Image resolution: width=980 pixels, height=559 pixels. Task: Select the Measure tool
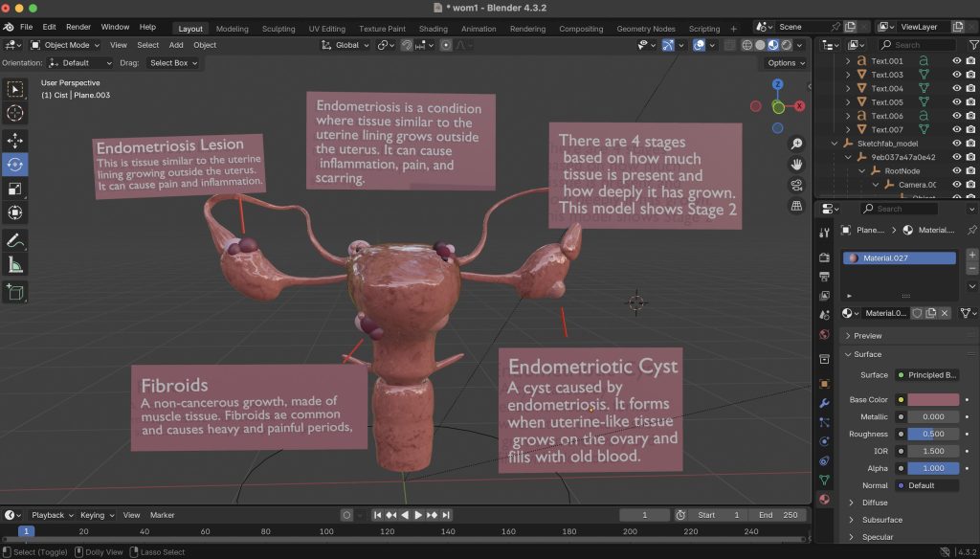pos(15,265)
